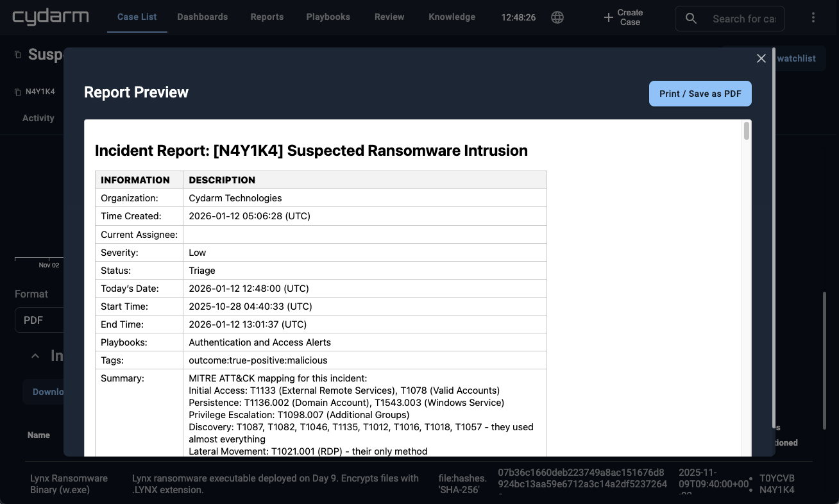839x504 pixels.
Task: Click the magnifier icon in the search bar
Action: pyautogui.click(x=690, y=19)
